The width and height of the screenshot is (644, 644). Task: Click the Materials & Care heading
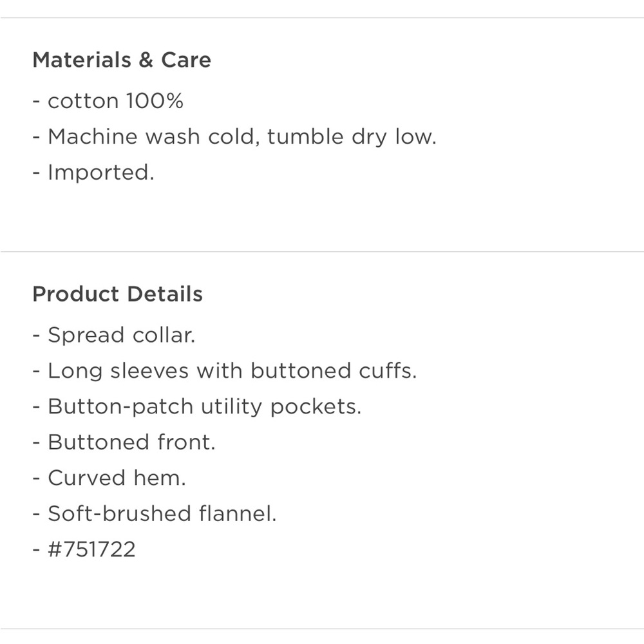click(x=122, y=60)
